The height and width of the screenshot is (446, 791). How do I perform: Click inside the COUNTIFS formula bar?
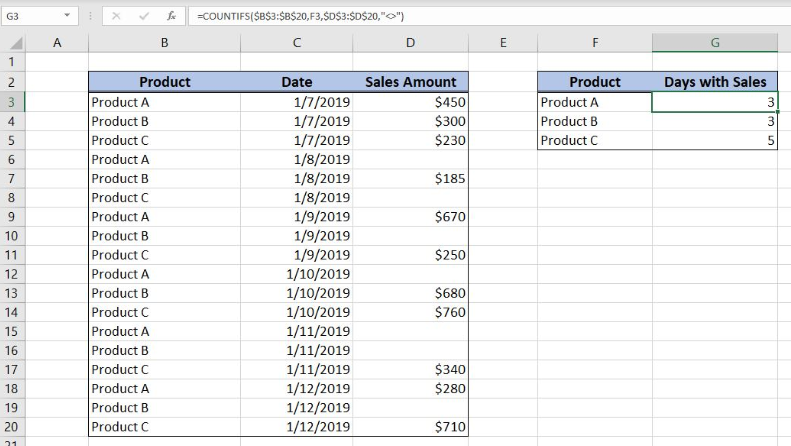[489, 16]
